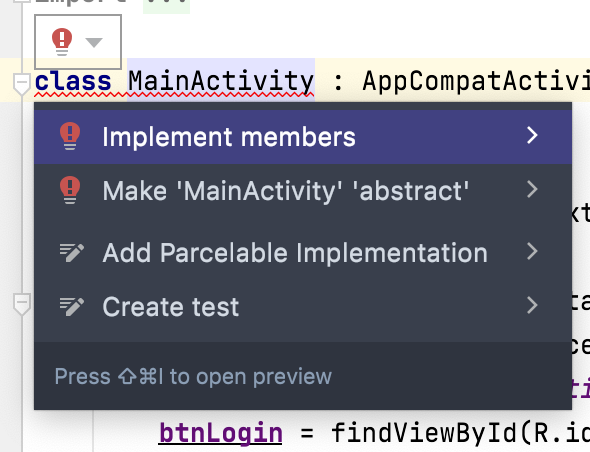Click the open preview shortcut hint text

pyautogui.click(x=193, y=376)
